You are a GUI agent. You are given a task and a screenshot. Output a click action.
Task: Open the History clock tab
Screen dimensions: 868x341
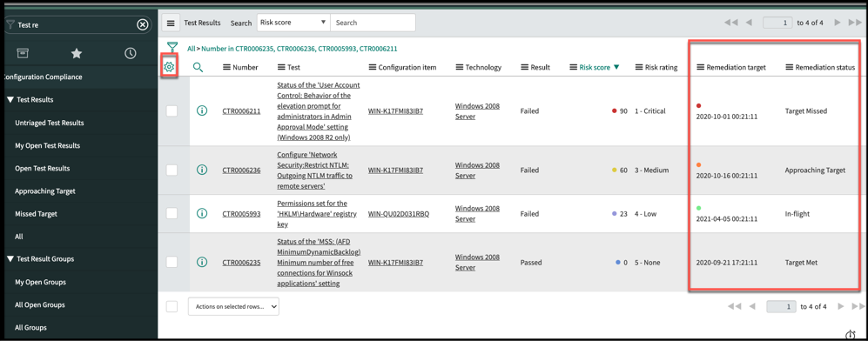pyautogui.click(x=130, y=53)
